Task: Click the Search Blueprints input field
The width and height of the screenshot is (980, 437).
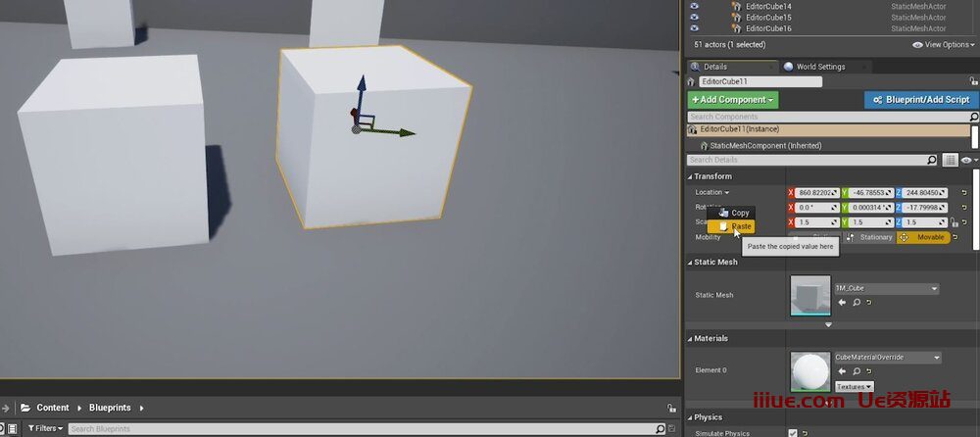Action: (363, 429)
